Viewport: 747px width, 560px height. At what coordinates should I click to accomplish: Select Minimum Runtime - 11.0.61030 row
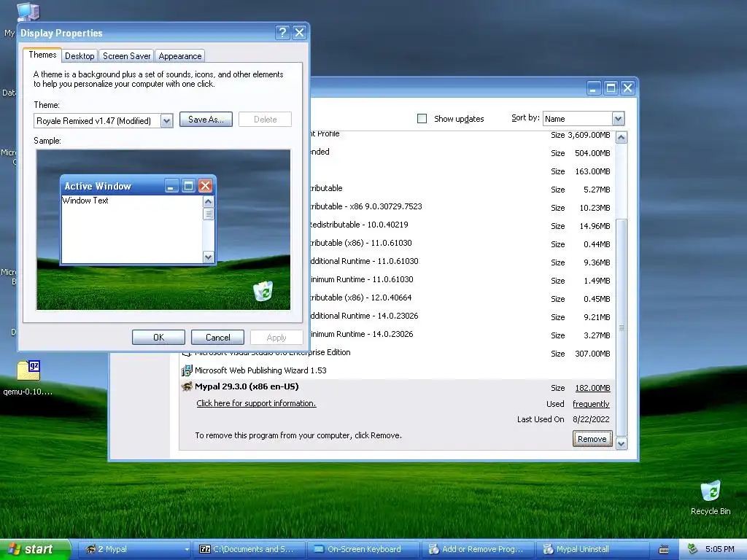pos(398,279)
